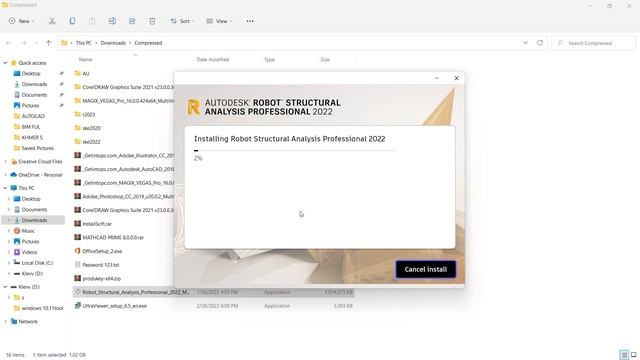
Task: Select the ske2020 folder
Action: (x=91, y=128)
